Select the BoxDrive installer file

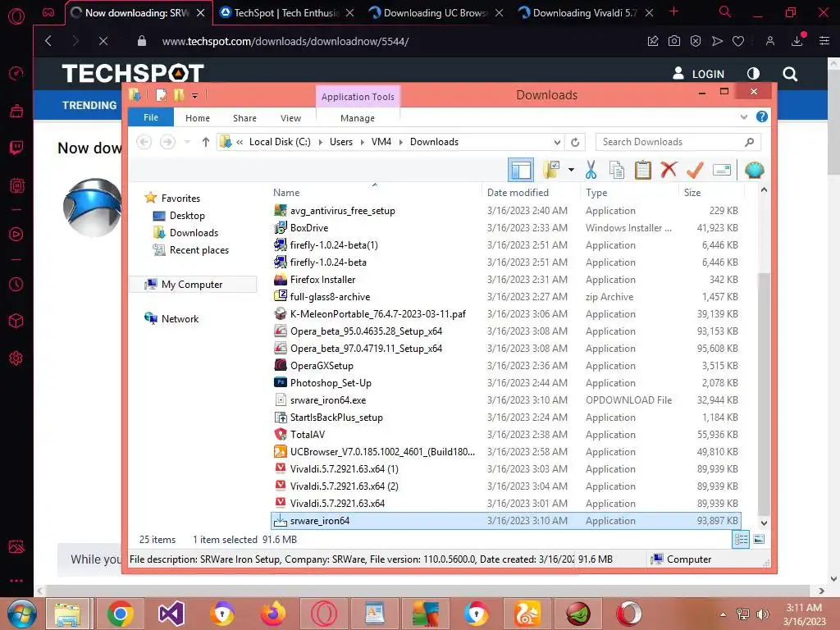[309, 228]
